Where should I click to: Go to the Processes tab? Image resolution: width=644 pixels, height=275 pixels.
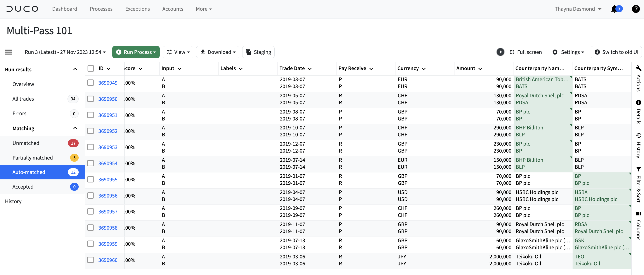coord(101,9)
